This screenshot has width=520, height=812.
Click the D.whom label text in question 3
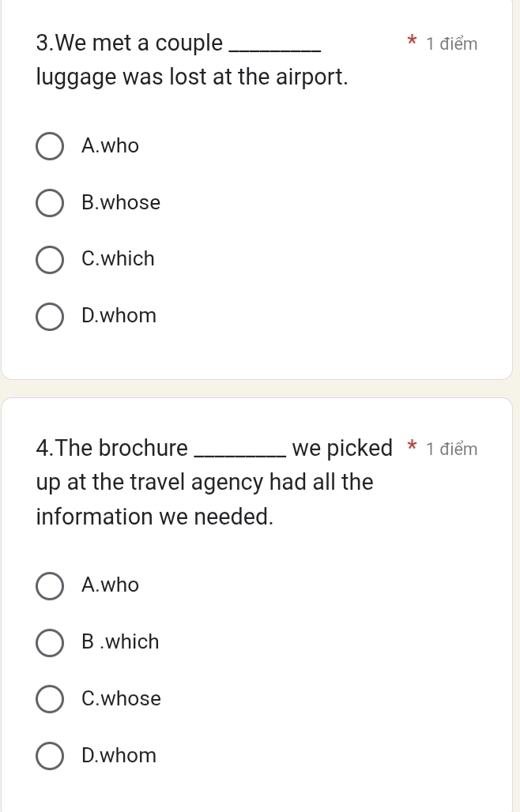pyautogui.click(x=119, y=315)
